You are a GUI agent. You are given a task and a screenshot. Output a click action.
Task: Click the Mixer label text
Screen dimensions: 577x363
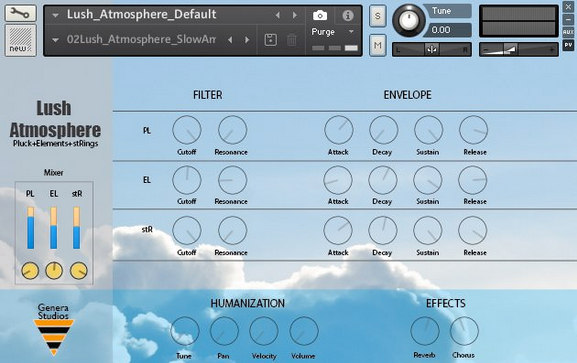(54, 172)
